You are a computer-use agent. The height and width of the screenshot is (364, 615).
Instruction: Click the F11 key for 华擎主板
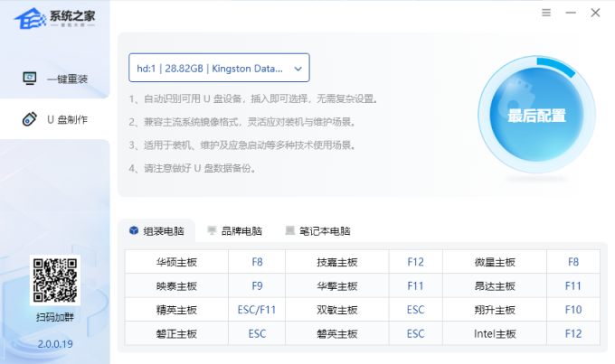[416, 285]
